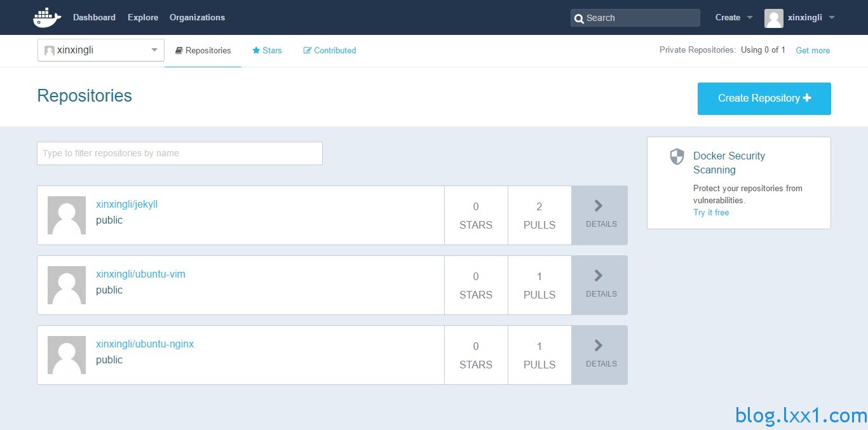Click the public label under xinxingli/jekyll

click(x=109, y=220)
